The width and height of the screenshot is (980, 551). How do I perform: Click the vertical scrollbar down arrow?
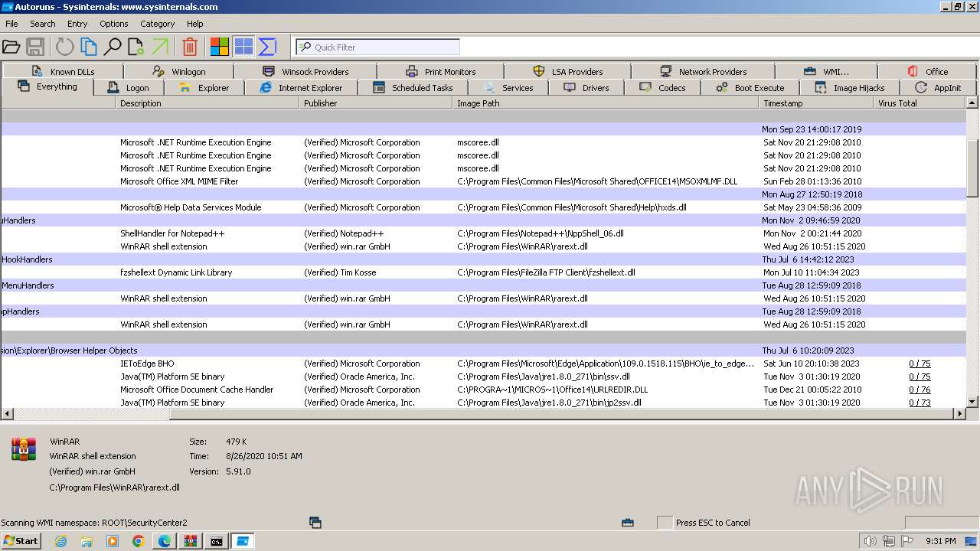pyautogui.click(x=972, y=401)
